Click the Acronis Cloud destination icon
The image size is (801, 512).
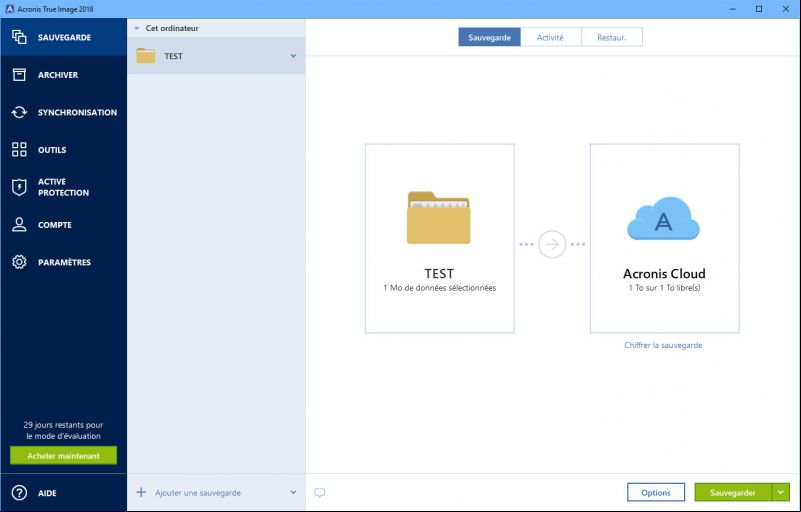tap(663, 219)
